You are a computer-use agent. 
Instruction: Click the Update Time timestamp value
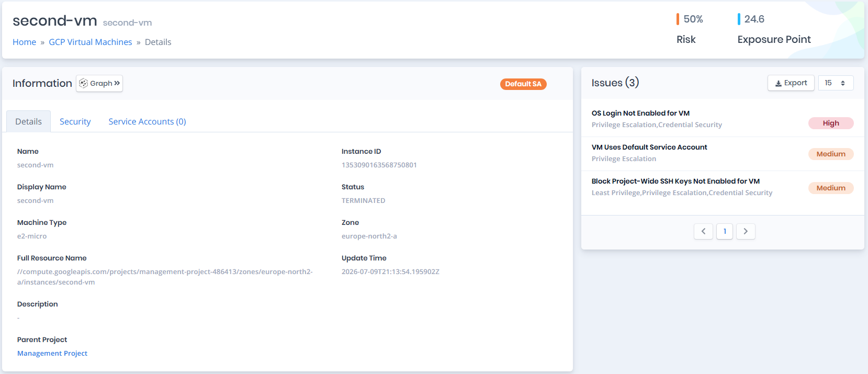click(390, 271)
